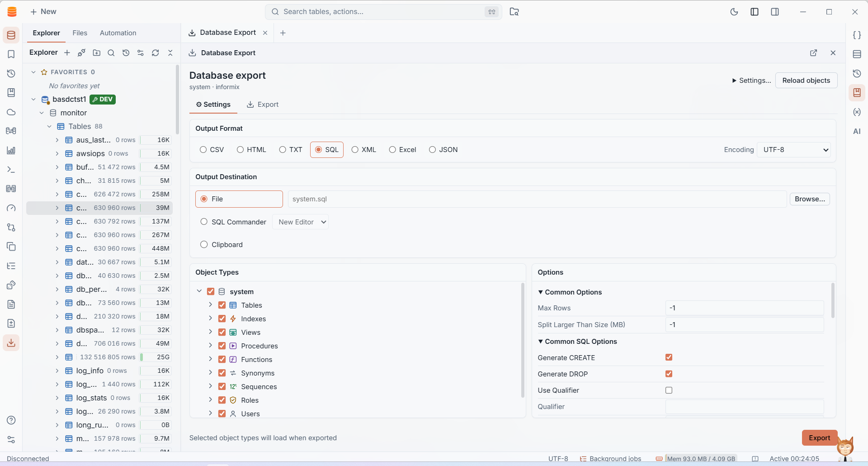
Task: Click the system.sql file path field
Action: point(537,199)
